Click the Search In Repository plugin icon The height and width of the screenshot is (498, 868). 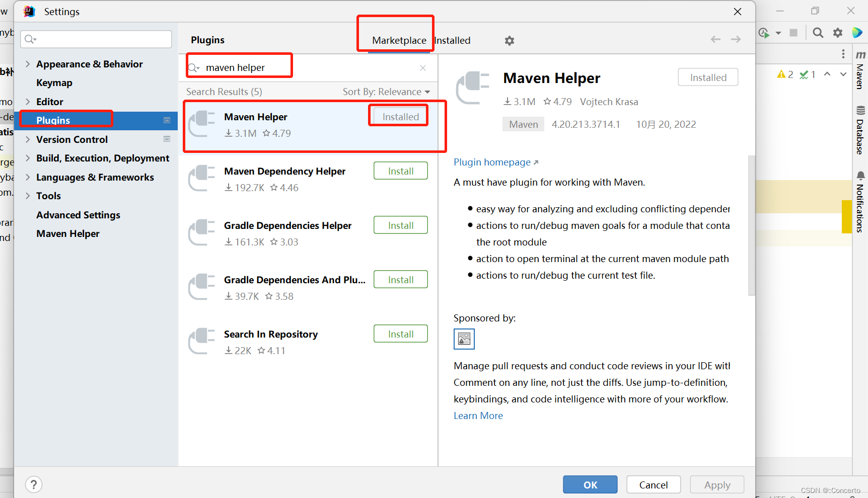(202, 341)
